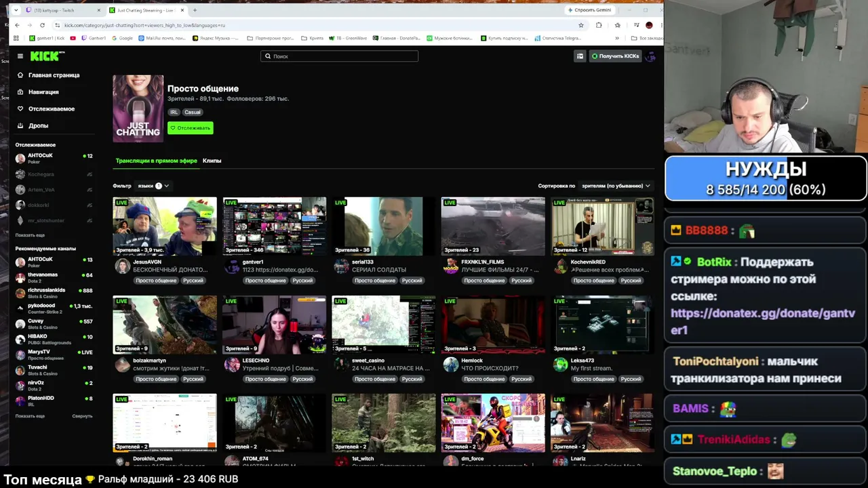Open a new browser tab with plus
This screenshot has height=488, width=868.
click(x=195, y=10)
